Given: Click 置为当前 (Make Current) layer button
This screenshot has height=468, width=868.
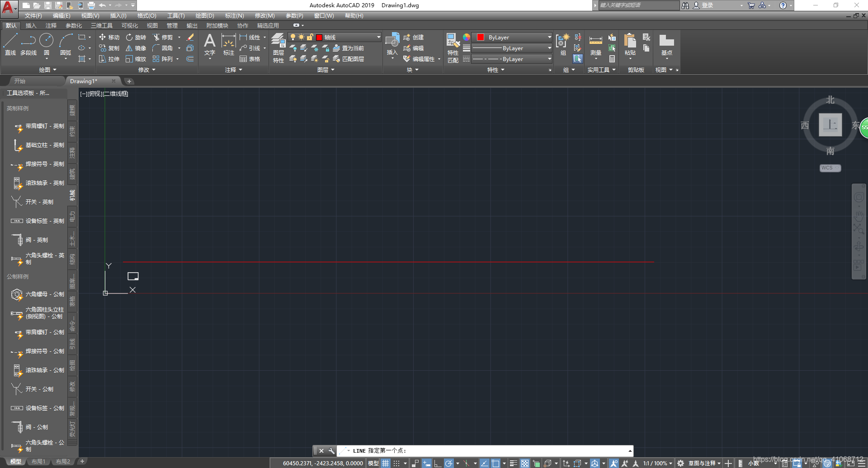Looking at the screenshot, I should [348, 48].
